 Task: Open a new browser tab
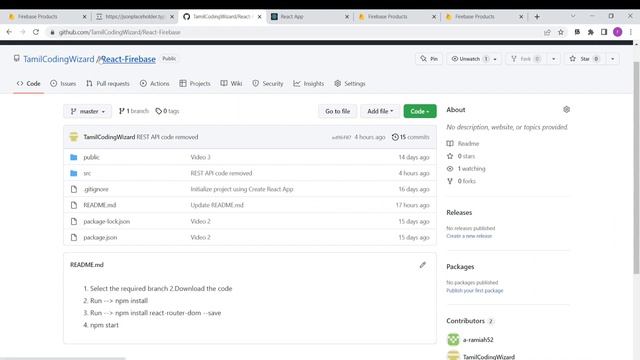coord(537,17)
